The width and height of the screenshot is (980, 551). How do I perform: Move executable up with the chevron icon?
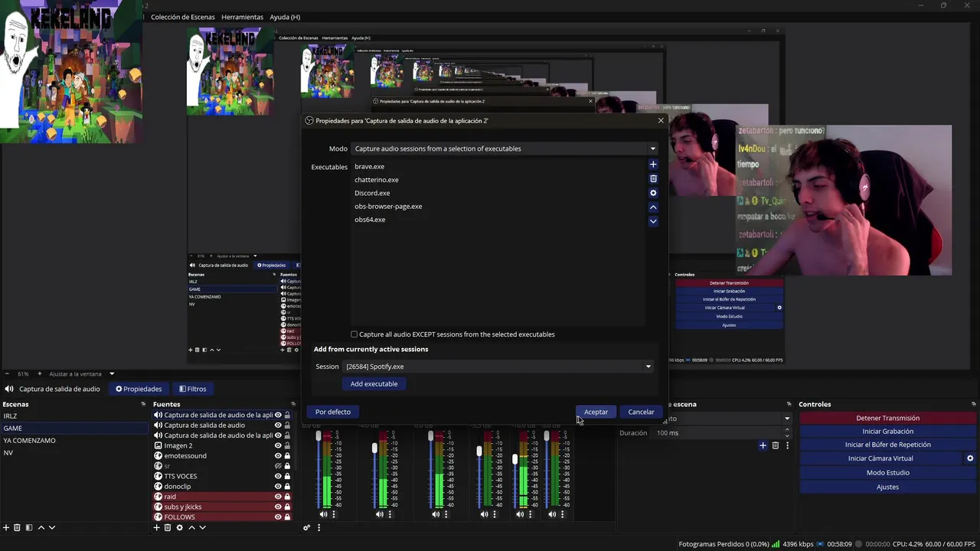coord(653,207)
